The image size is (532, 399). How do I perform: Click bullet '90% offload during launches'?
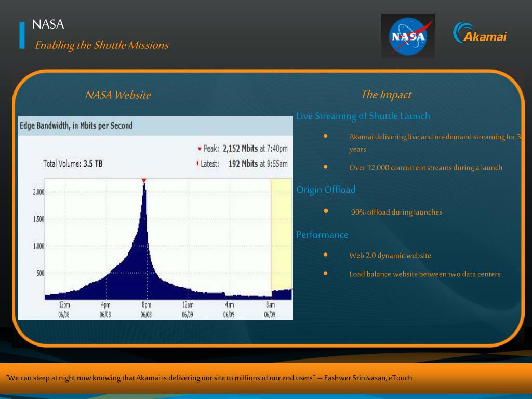pos(396,212)
